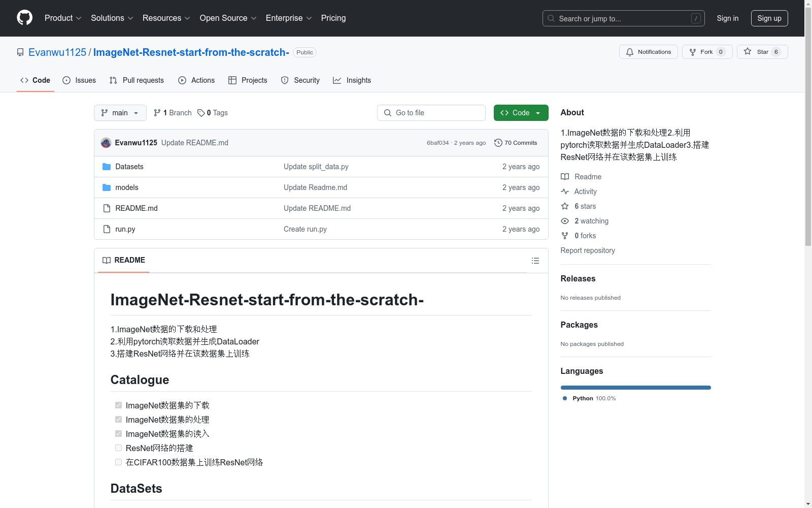Open commit history clock icon
This screenshot has height=508, width=812.
pos(498,143)
